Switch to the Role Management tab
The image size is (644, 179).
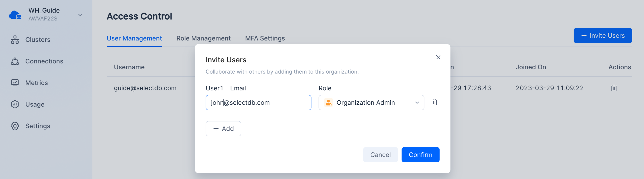click(203, 38)
